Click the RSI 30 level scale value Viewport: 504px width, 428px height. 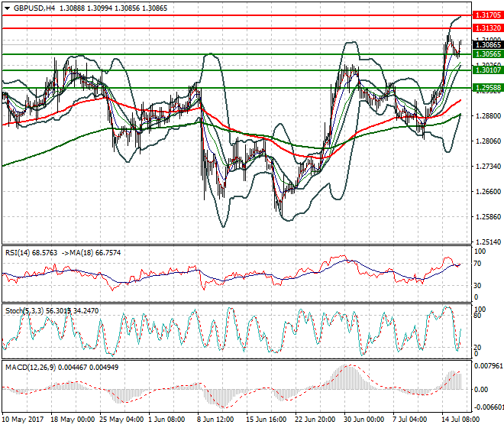478,285
